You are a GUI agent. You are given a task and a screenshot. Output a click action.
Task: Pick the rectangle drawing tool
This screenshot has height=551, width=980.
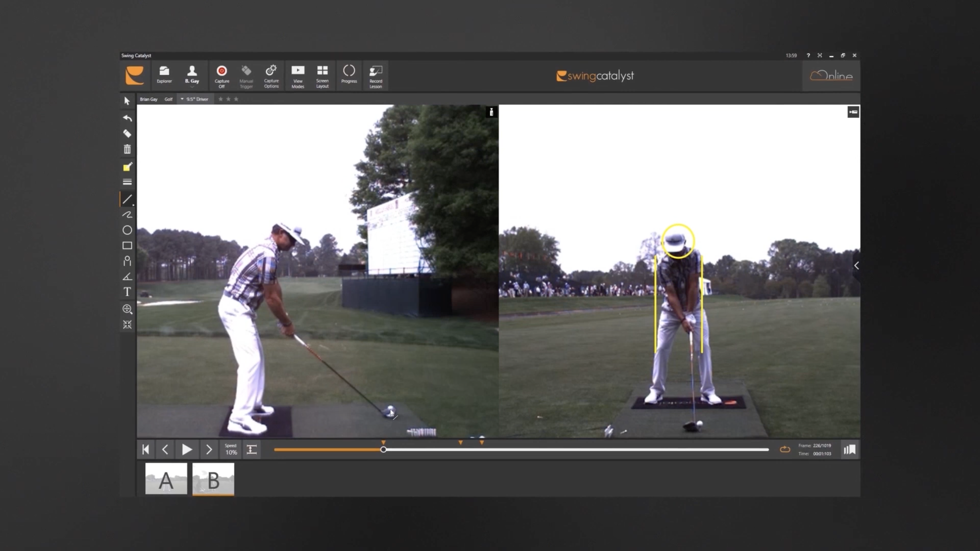[x=127, y=246]
